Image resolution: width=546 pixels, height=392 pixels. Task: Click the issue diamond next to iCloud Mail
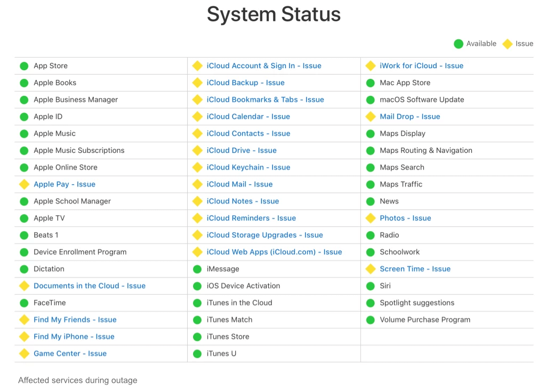[x=197, y=184]
